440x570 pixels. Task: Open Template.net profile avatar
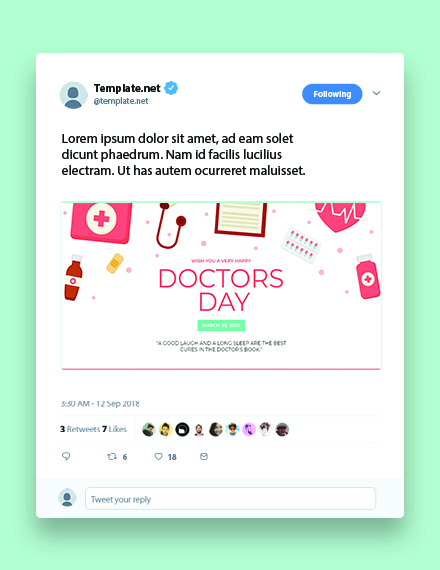point(73,95)
